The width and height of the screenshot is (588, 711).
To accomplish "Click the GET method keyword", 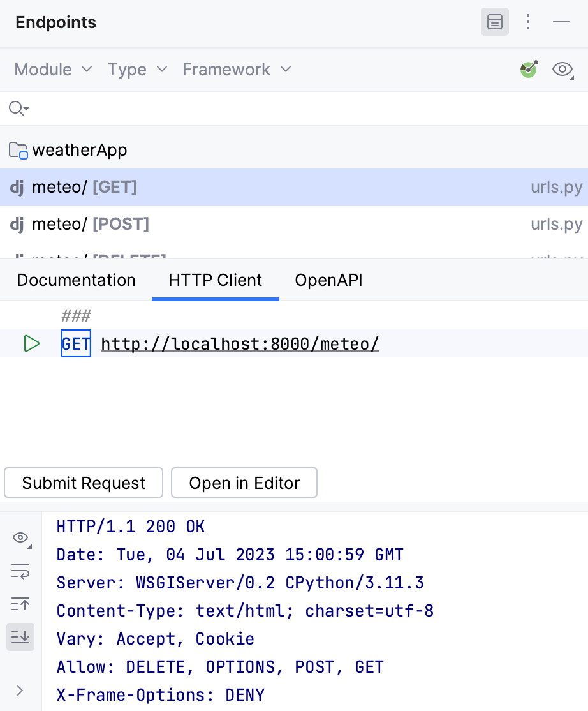I will coord(76,344).
